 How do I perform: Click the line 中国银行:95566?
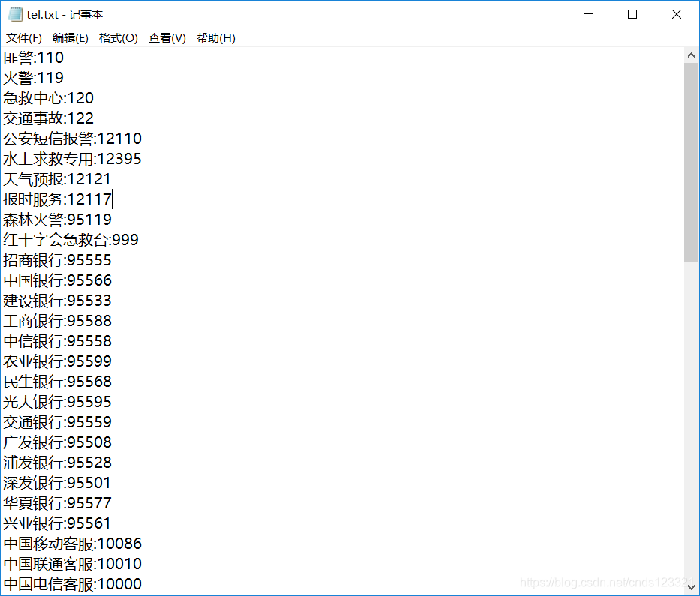[57, 280]
